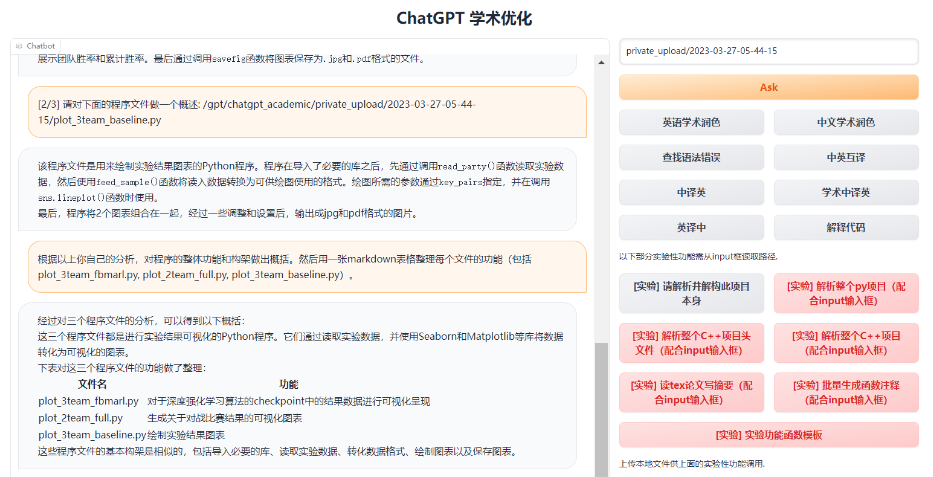Screen dimensions: 933x477
Task: Click the 英语学术润色 button
Action: pyautogui.click(x=691, y=123)
